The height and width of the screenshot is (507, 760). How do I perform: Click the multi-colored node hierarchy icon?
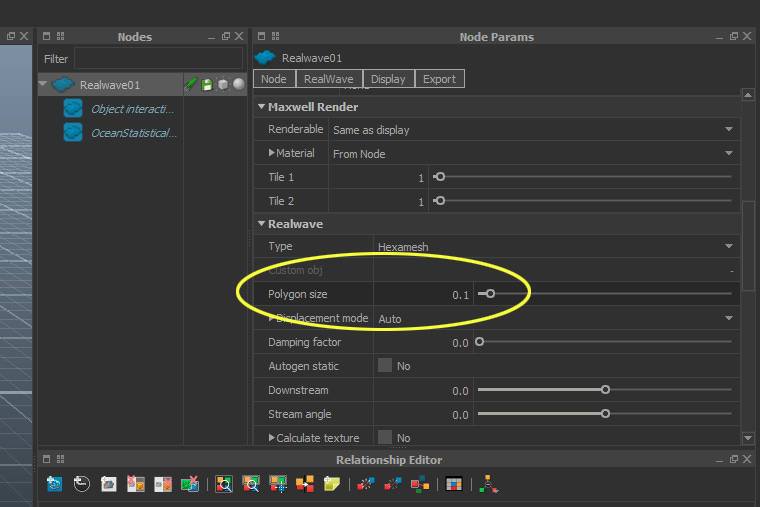coord(420,484)
